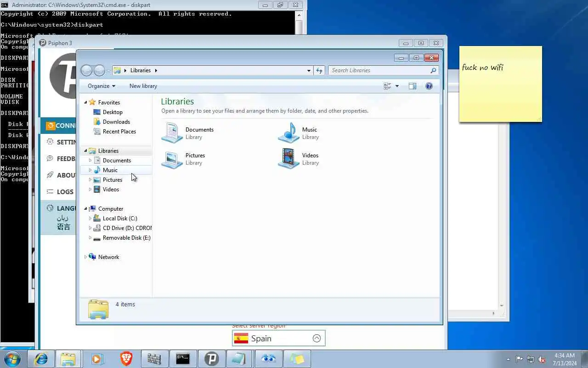588x368 pixels.
Task: Switch to Psiphon via taskbar icon
Action: 211,359
